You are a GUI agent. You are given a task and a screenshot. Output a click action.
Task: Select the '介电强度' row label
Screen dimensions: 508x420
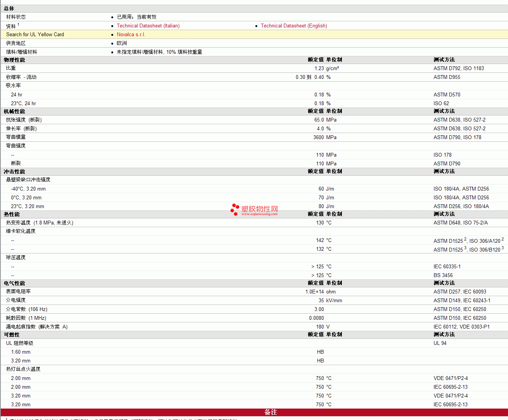point(16,300)
